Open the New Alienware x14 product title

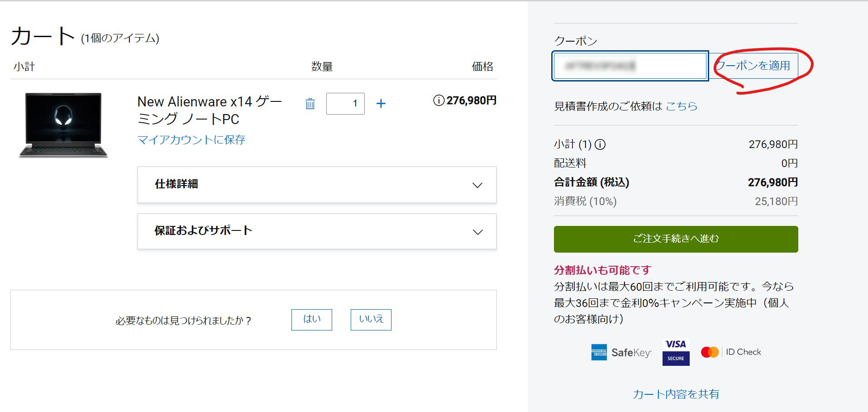point(210,110)
